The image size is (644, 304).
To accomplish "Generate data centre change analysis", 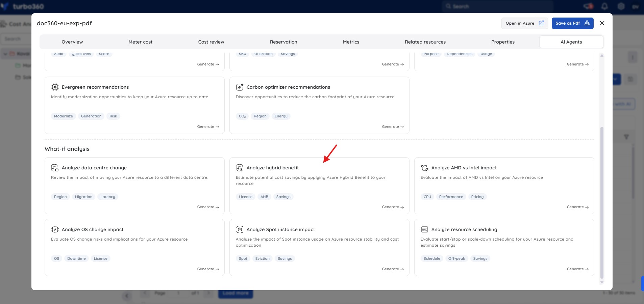I will click(x=208, y=207).
